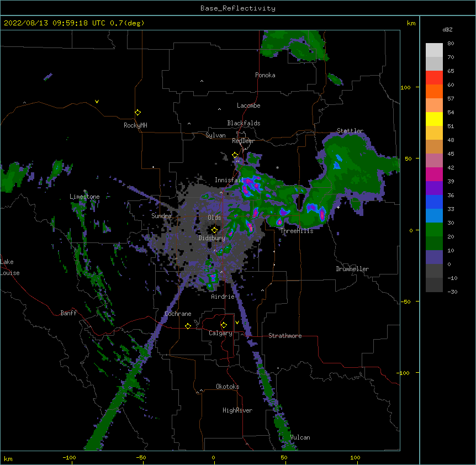
Task: Click the Limestone label
Action: [84, 197]
